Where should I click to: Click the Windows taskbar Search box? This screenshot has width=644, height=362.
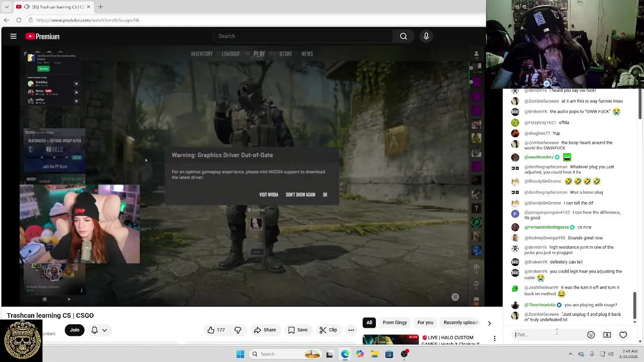(x=286, y=354)
